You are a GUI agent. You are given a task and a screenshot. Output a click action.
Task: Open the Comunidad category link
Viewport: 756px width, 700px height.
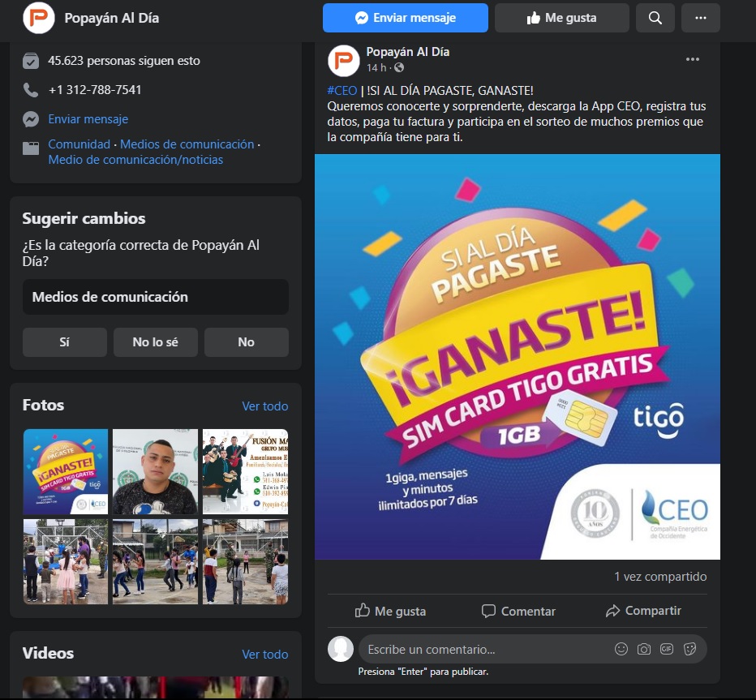coord(79,144)
